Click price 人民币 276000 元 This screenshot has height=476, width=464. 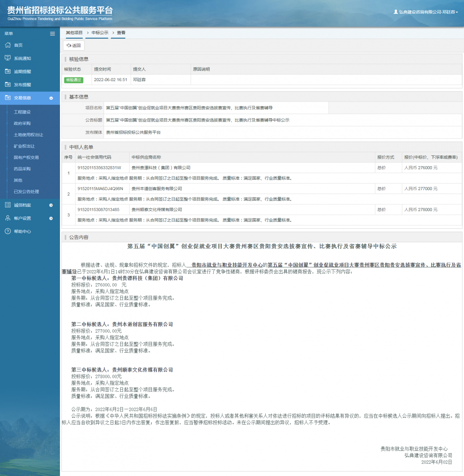pos(421,168)
